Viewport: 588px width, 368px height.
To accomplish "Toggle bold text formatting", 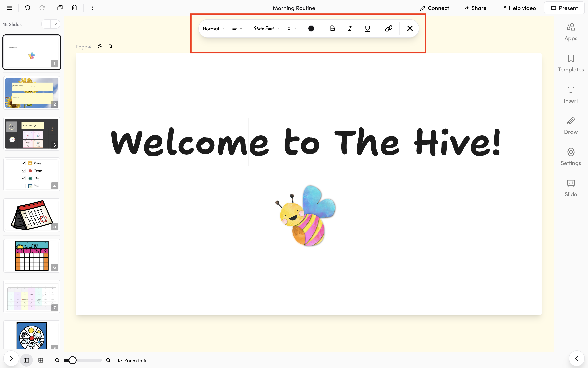I will (x=332, y=28).
